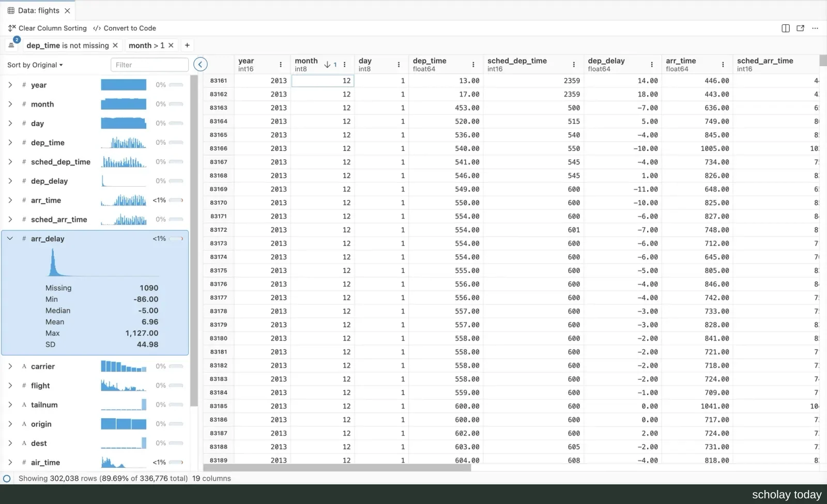Image resolution: width=827 pixels, height=504 pixels.
Task: Click the status bar loading circle icon
Action: (7, 479)
